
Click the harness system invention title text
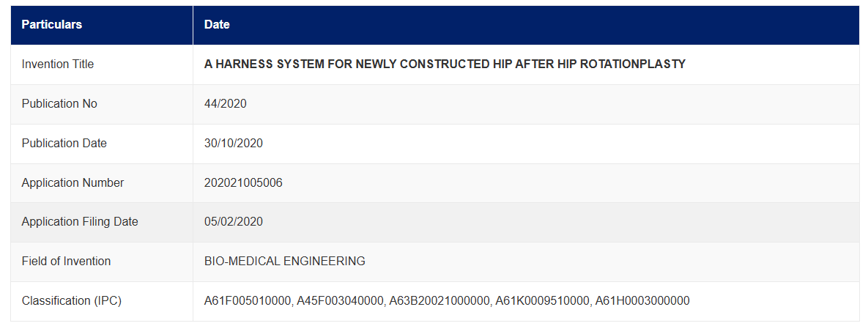(x=445, y=64)
